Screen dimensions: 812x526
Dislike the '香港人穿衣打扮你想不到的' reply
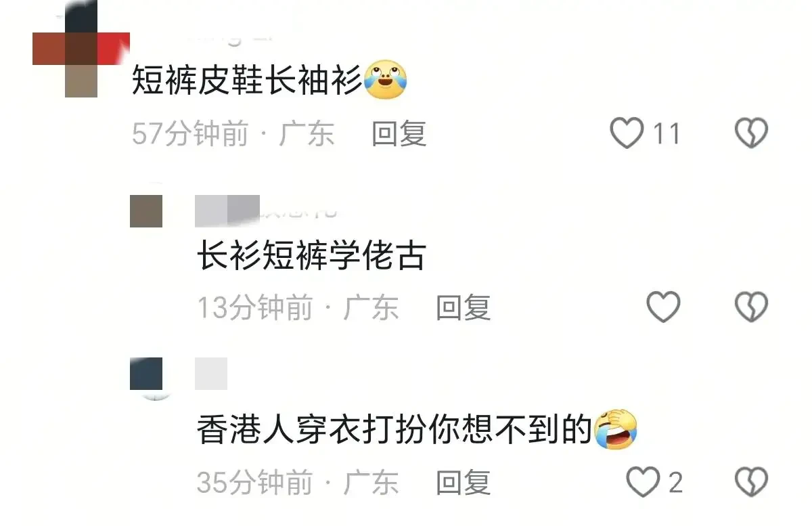(x=751, y=482)
